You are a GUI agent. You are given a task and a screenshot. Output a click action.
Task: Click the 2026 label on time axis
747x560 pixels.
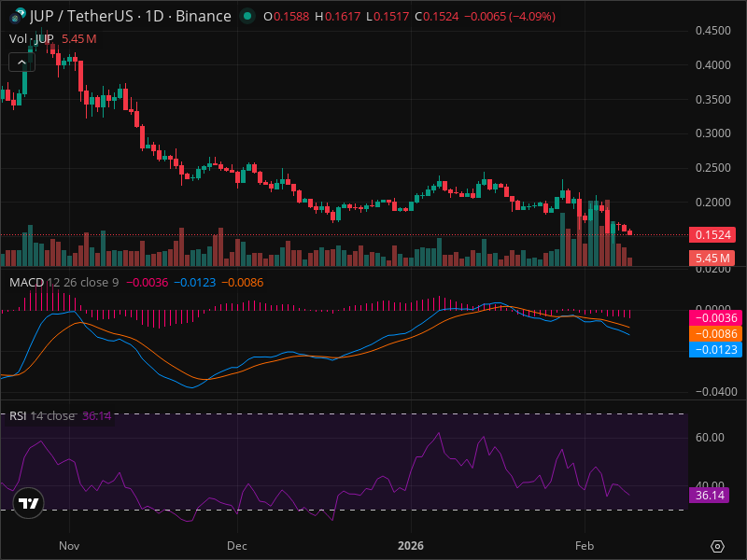click(411, 546)
